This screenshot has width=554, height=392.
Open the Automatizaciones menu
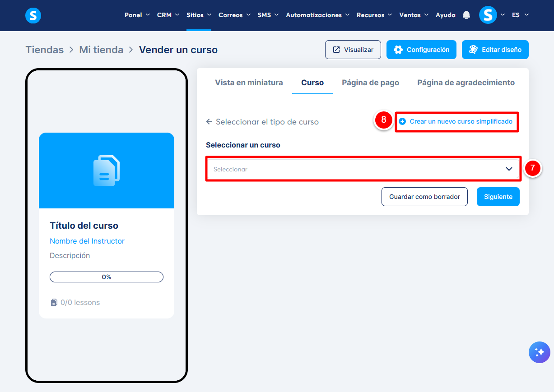click(318, 15)
